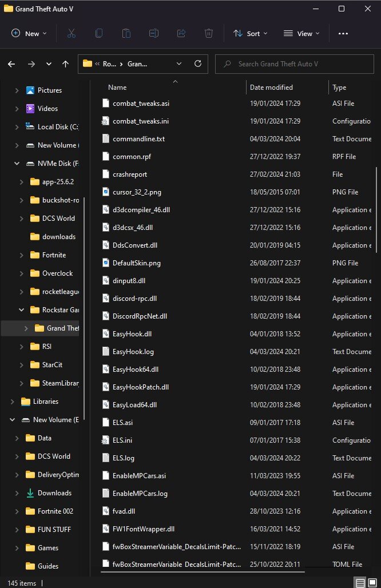Image resolution: width=381 pixels, height=588 pixels.
Task: Click the Paste clipboard icon
Action: (126, 33)
